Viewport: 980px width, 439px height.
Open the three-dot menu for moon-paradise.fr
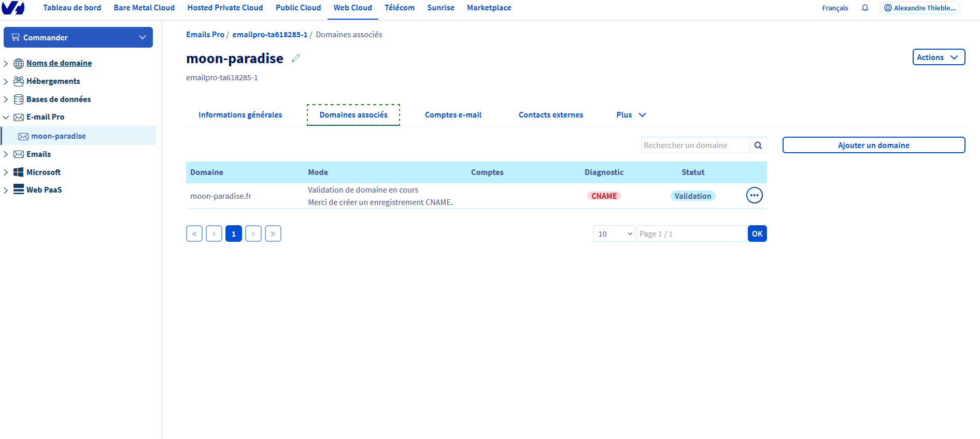[754, 196]
